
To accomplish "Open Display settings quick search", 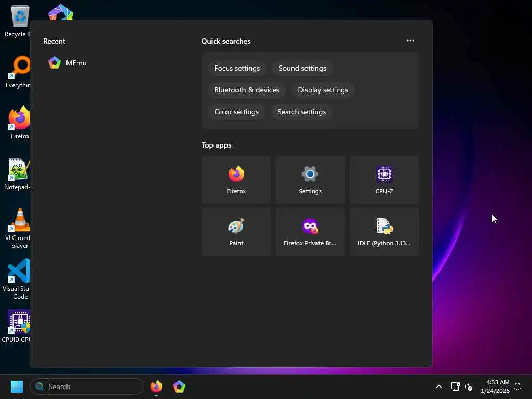I will tap(323, 90).
